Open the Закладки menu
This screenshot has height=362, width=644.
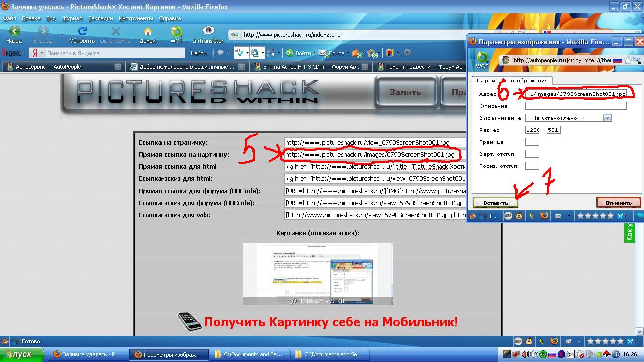(101, 19)
